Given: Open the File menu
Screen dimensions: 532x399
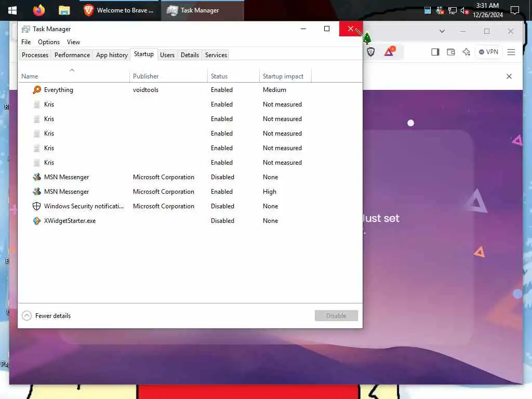Looking at the screenshot, I should (x=26, y=42).
